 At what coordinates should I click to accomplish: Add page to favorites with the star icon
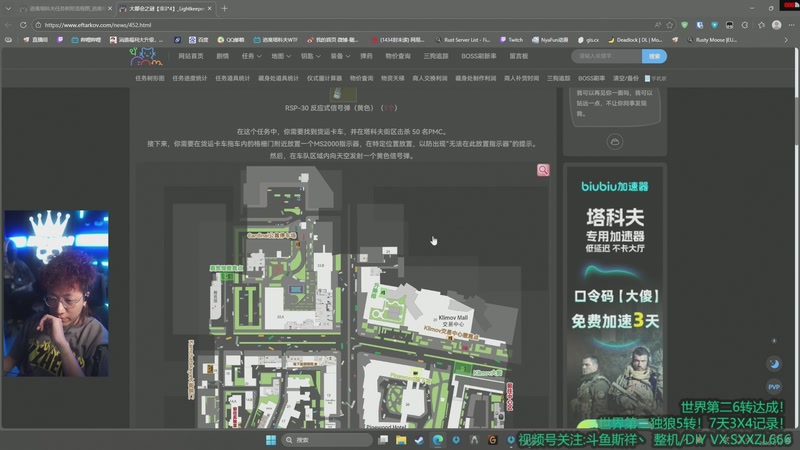tap(669, 25)
